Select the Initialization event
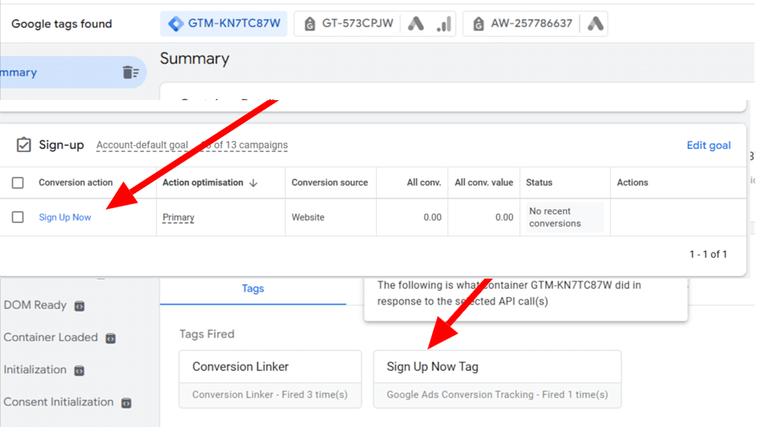This screenshot has width=760, height=427. (x=35, y=370)
